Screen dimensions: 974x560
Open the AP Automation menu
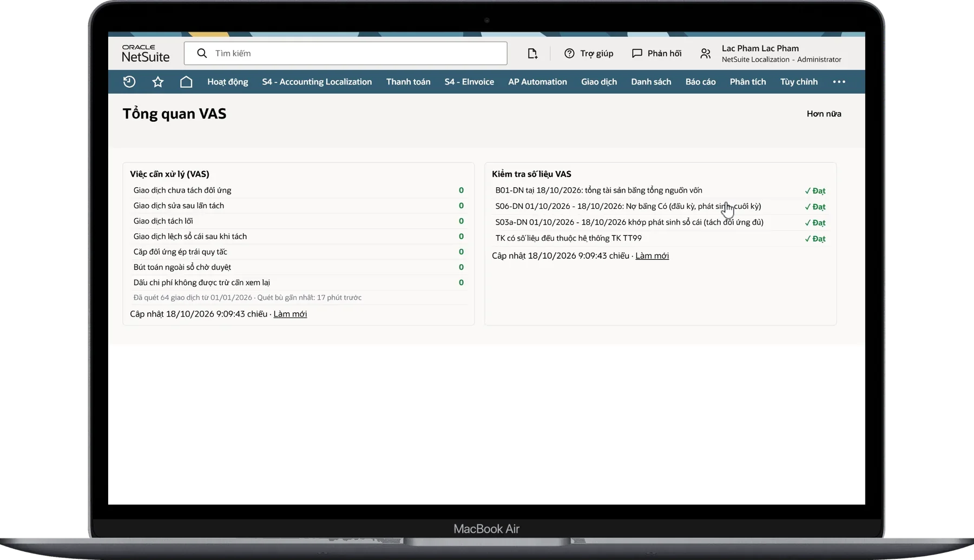(x=537, y=82)
